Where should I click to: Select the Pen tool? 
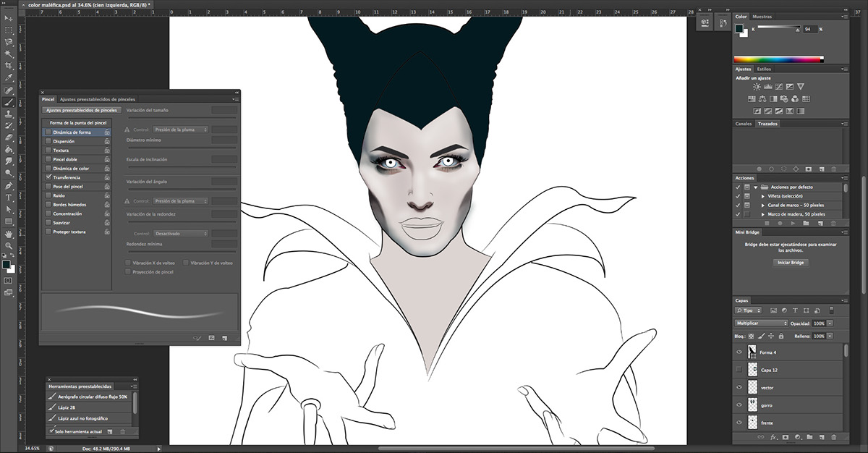pos(9,185)
